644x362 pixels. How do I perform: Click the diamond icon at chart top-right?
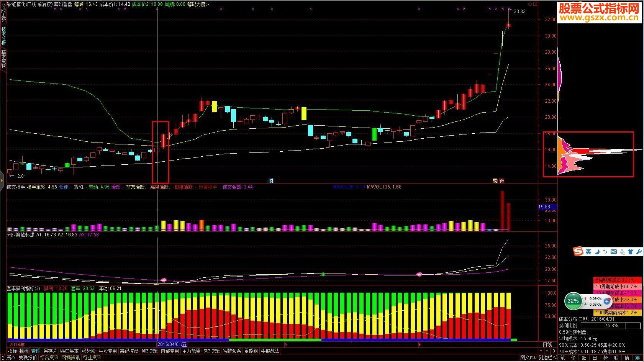[530, 4]
